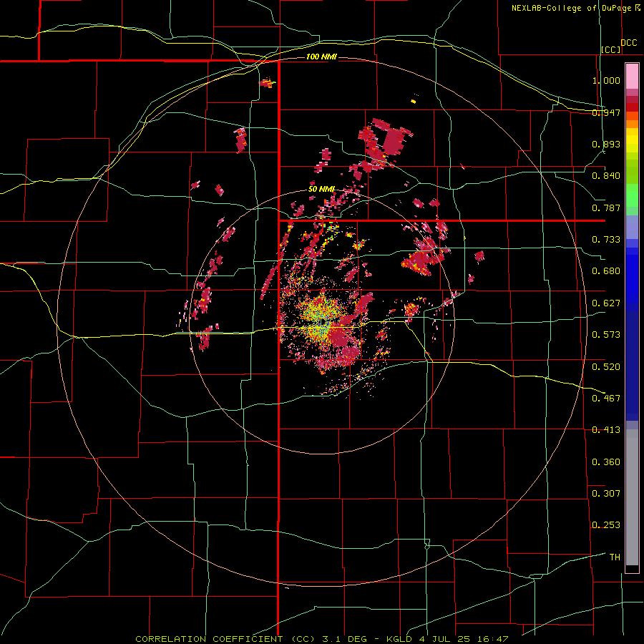Click the 0.947 scale value
Viewport: 644px width, 644px height.
(606, 112)
